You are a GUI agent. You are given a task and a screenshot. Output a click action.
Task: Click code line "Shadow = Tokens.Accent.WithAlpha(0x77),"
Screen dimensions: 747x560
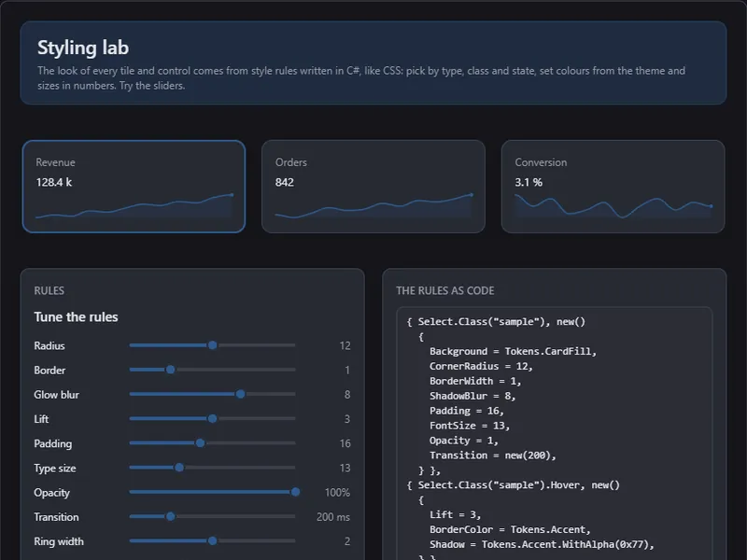pyautogui.click(x=543, y=544)
